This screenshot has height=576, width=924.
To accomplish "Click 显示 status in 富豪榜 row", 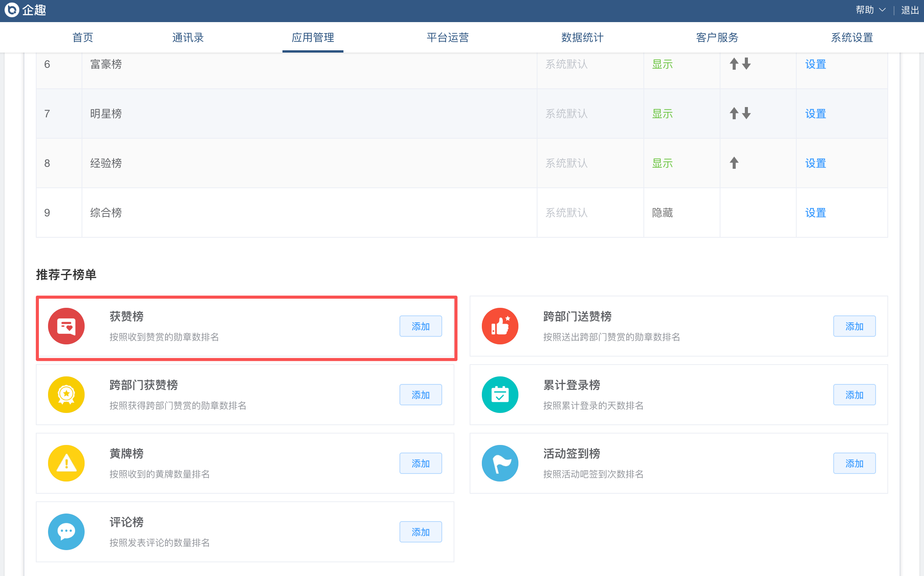I will tap(663, 64).
